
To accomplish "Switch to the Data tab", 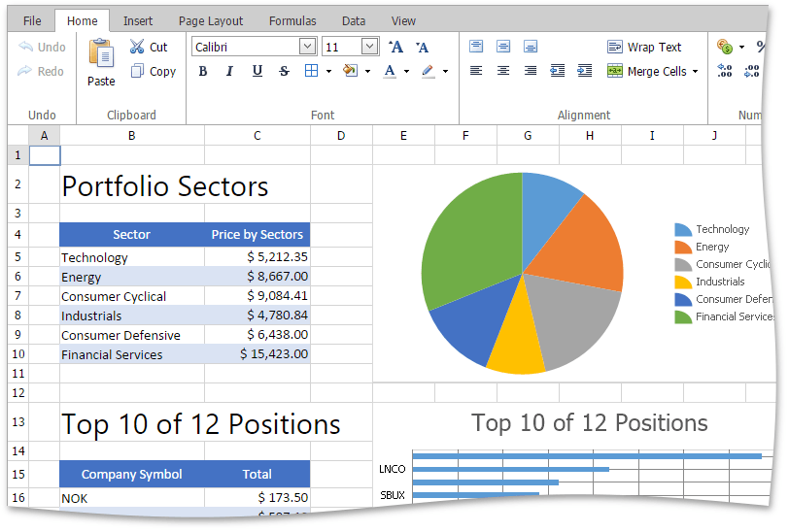I will 354,21.
